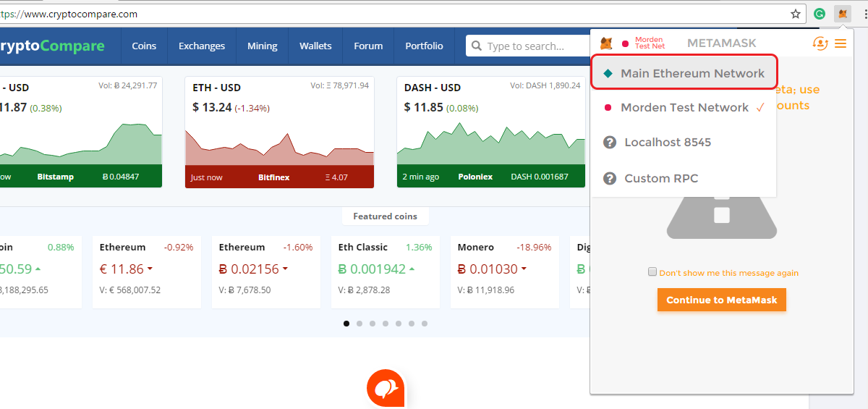Click ETH volume Ξ 78,971.94 text
Image resolution: width=868 pixels, height=409 pixels.
(339, 85)
